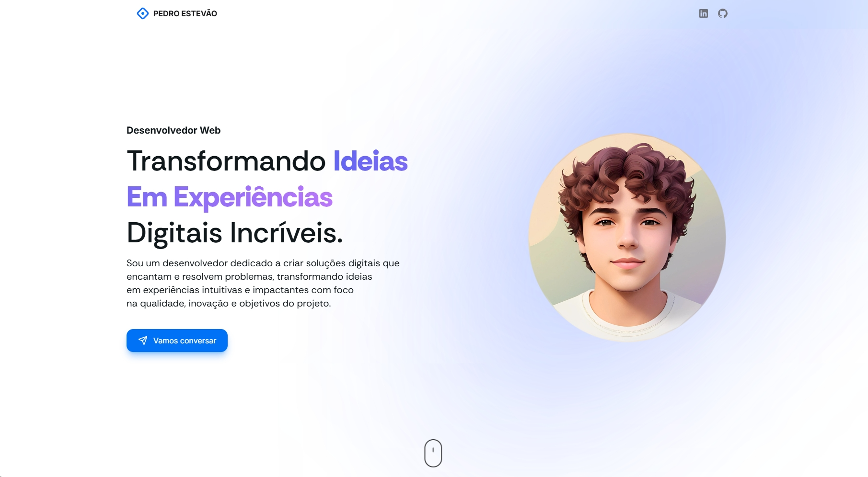
Task: Click the word Incríveis. in the heading
Action: click(287, 233)
